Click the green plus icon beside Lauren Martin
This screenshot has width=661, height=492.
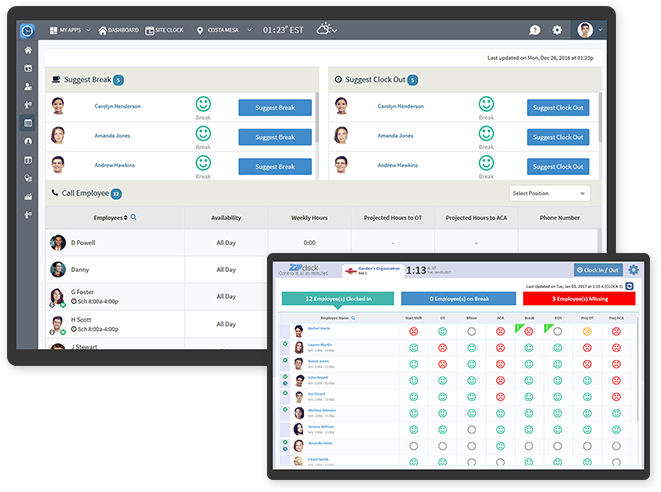(285, 344)
